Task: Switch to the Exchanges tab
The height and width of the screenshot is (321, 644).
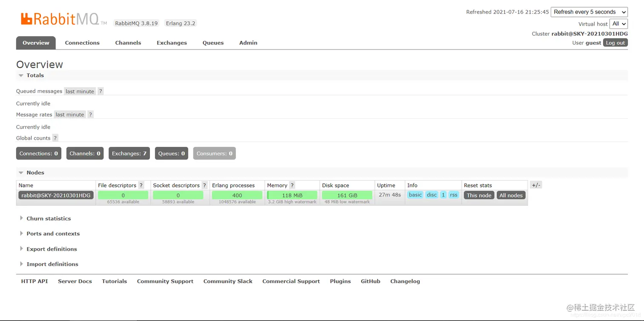Action: pyautogui.click(x=172, y=43)
